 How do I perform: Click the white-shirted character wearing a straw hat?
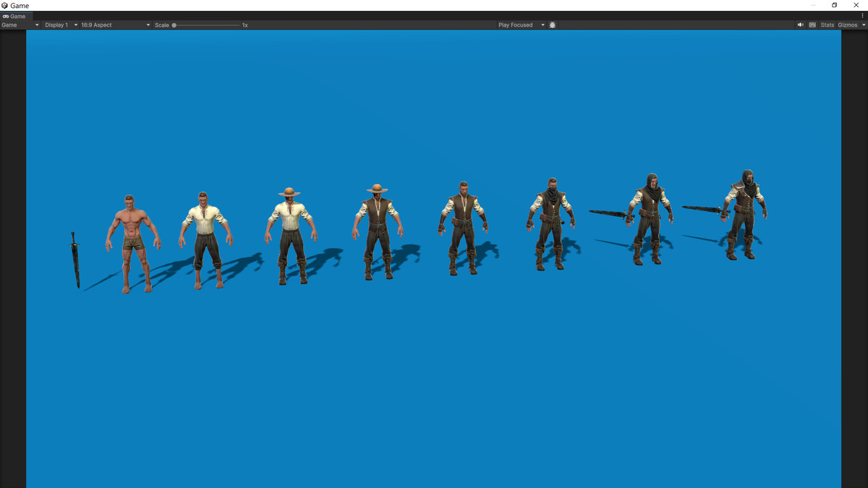click(290, 231)
